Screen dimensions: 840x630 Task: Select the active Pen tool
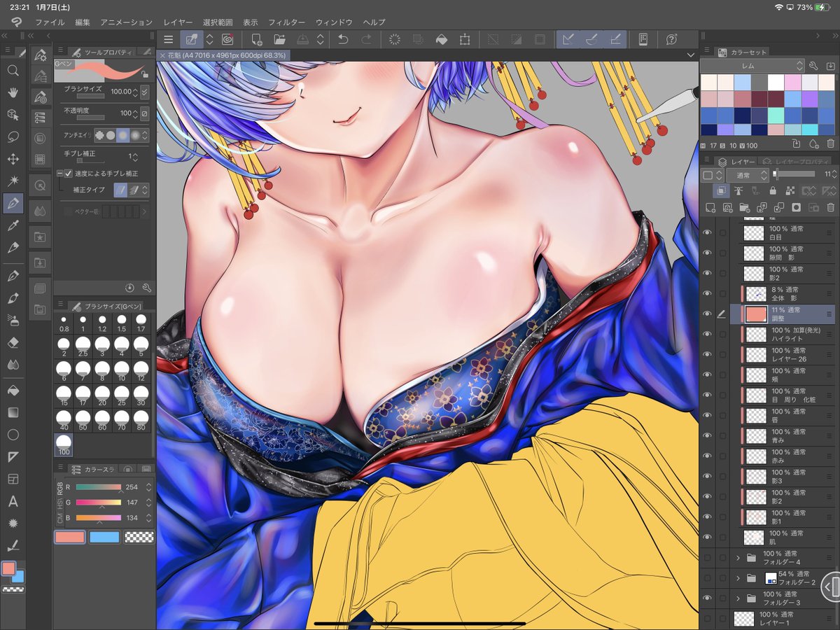click(x=13, y=204)
